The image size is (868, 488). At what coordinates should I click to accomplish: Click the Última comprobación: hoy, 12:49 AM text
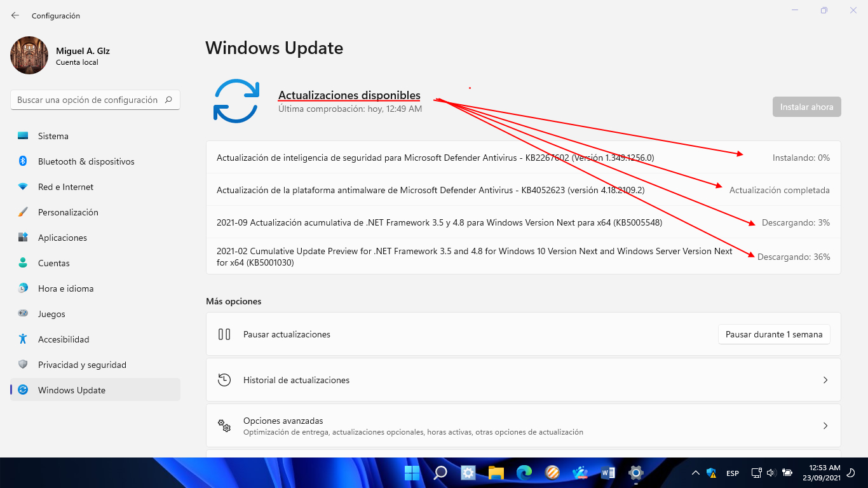(350, 109)
